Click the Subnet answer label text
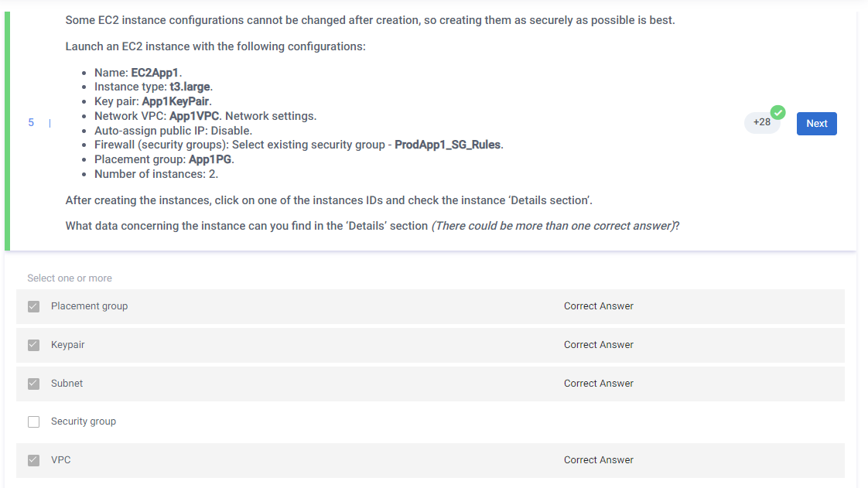 67,384
